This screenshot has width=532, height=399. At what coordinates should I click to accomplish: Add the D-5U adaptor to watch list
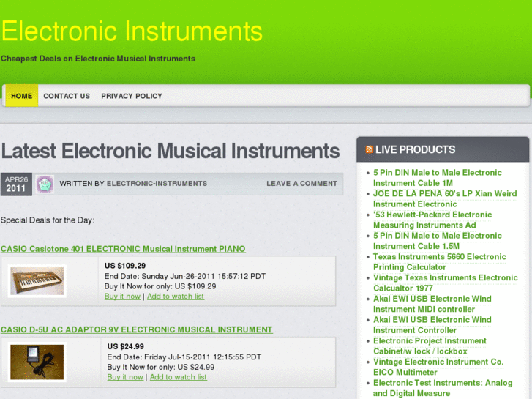pyautogui.click(x=178, y=377)
